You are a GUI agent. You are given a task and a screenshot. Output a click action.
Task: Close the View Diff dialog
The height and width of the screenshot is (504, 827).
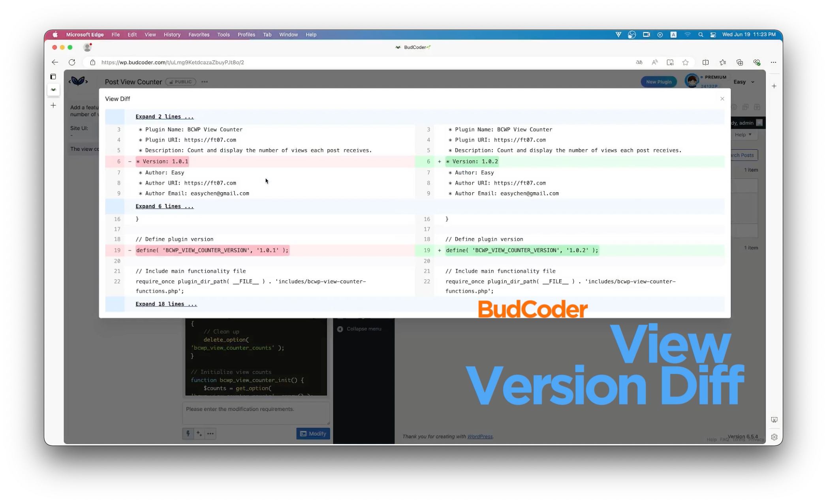coord(722,99)
